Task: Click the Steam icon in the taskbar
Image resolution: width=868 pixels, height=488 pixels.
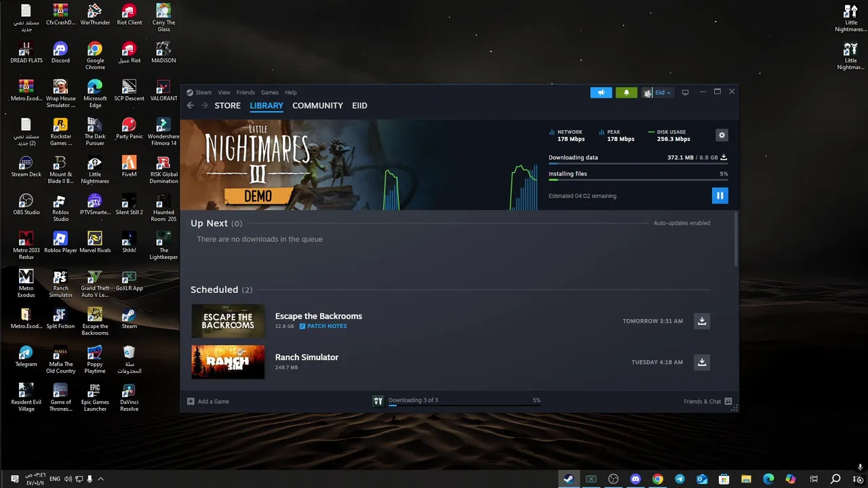Action: click(568, 479)
